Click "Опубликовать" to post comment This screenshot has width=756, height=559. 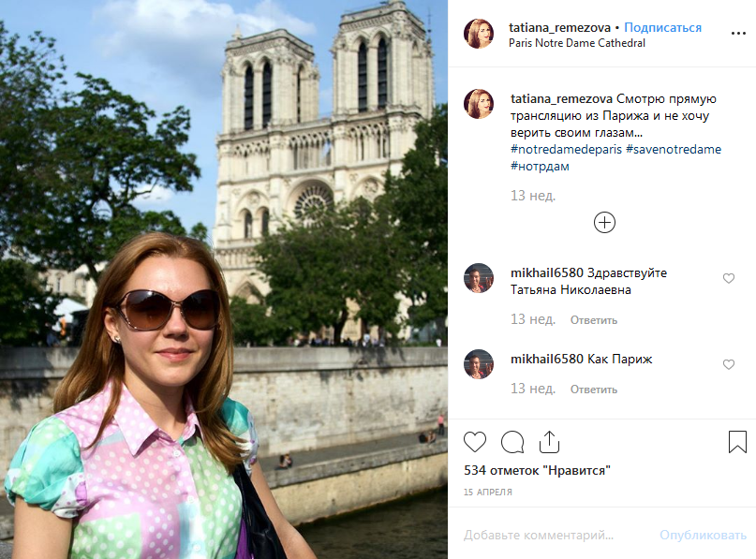(x=703, y=536)
